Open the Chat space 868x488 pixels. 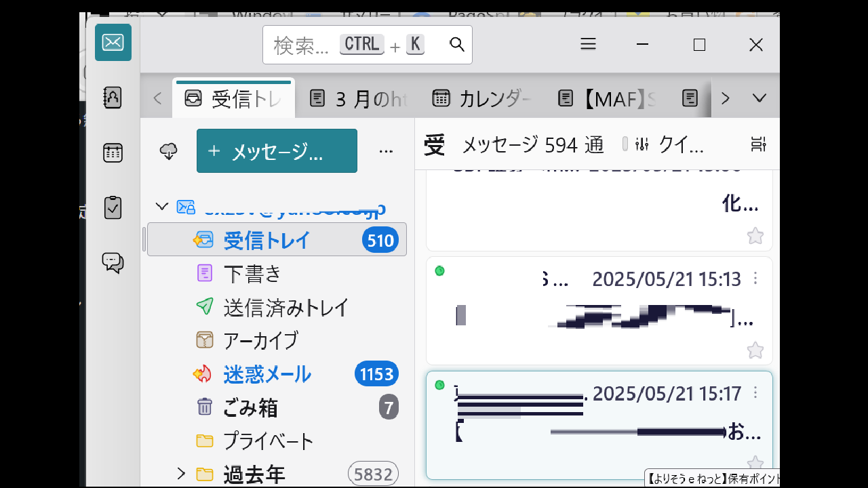pos(113,262)
